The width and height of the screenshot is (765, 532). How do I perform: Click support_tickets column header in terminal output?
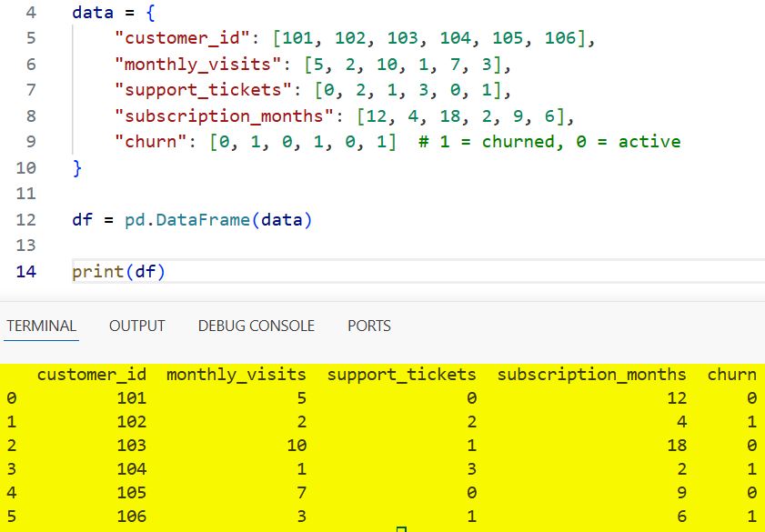click(x=401, y=375)
